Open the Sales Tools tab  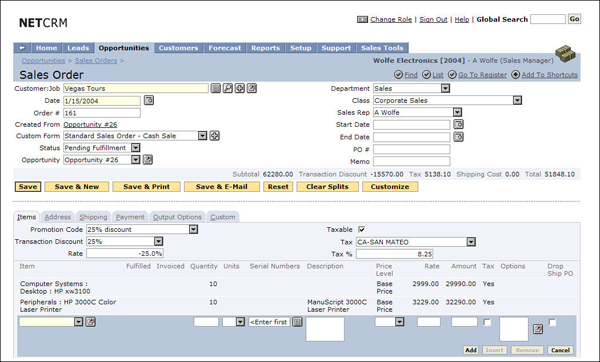coord(382,48)
